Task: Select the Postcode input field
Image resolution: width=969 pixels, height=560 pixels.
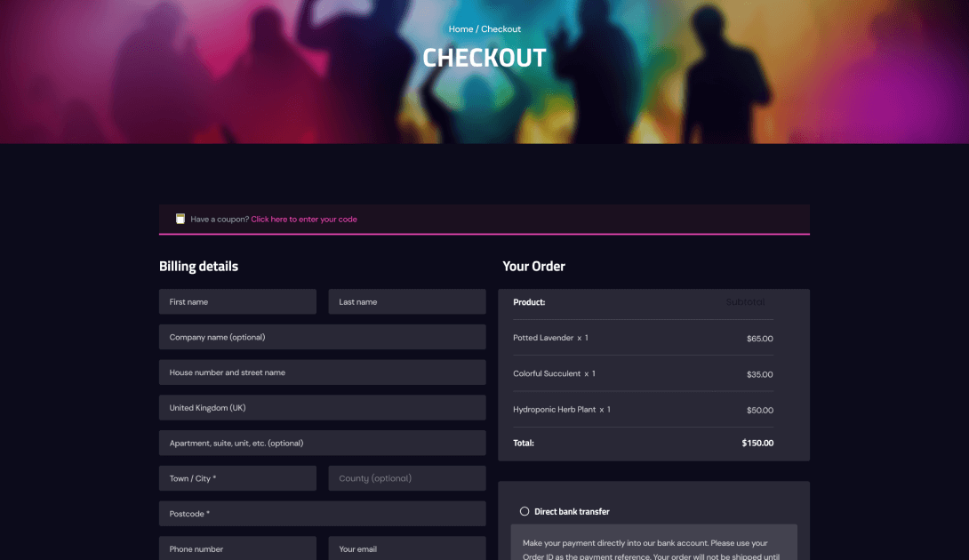Action: click(322, 514)
